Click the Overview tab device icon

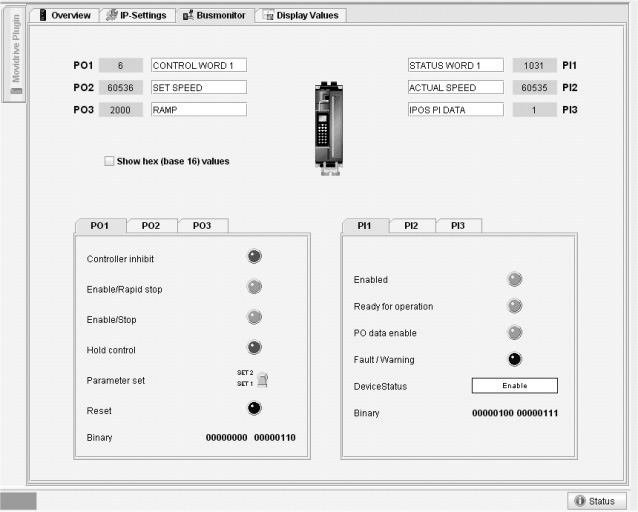coord(43,15)
